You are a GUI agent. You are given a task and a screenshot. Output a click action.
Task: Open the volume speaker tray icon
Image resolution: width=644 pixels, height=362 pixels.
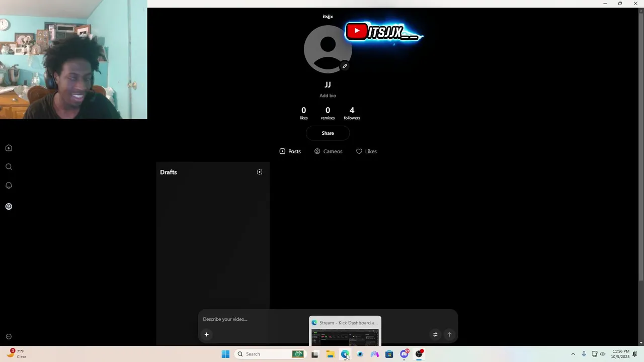coord(602,354)
